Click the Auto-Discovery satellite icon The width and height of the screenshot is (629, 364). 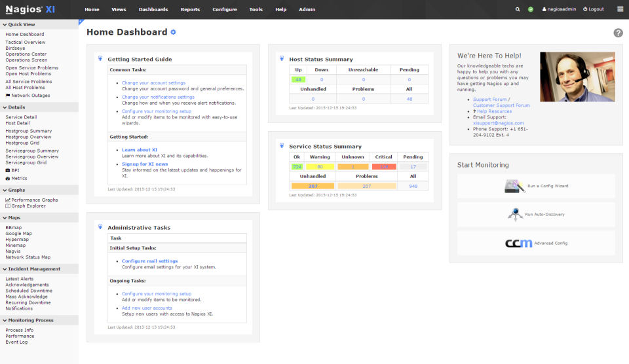click(x=515, y=215)
